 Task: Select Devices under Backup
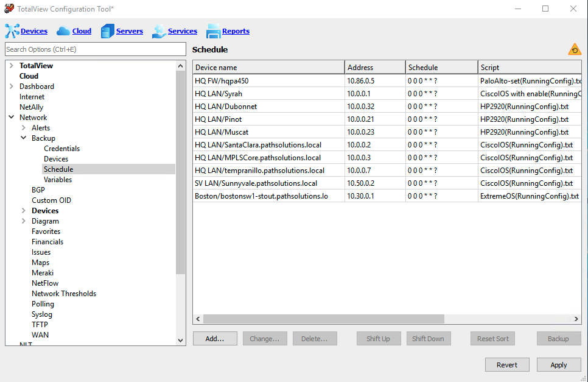pos(56,159)
